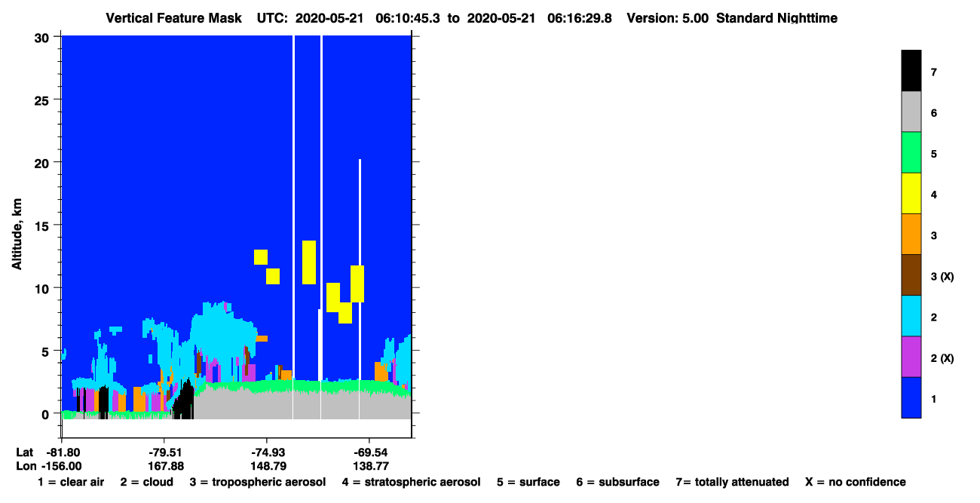
Task: Click the end time '06:16:29.8' text
Action: pos(579,17)
